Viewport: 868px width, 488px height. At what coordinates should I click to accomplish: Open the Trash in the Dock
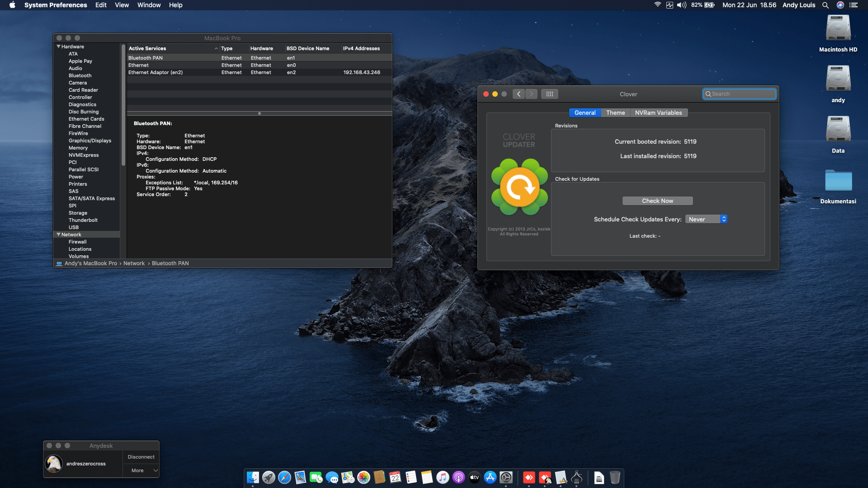click(614, 478)
